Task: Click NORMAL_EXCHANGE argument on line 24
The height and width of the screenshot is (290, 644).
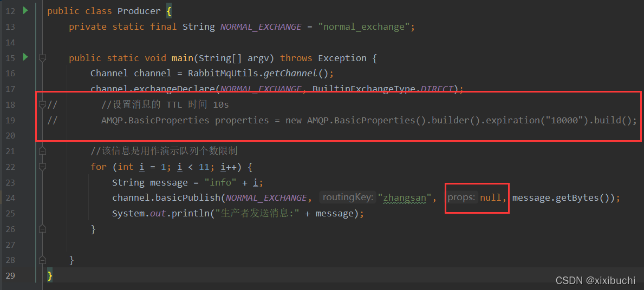Action: (266, 198)
